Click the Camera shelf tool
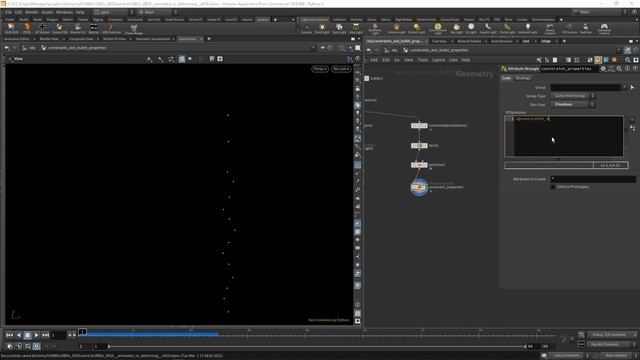 coord(306,29)
